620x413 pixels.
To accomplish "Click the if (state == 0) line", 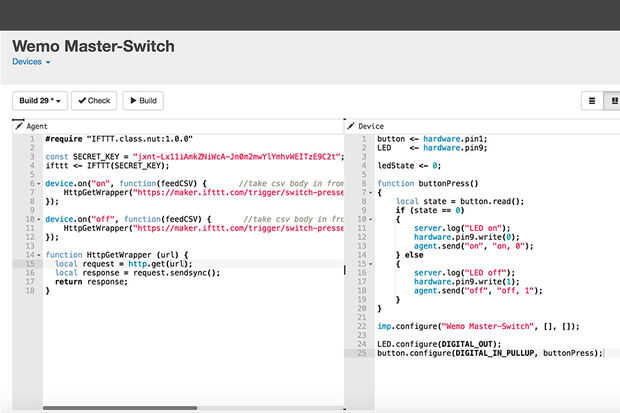I will (x=430, y=210).
